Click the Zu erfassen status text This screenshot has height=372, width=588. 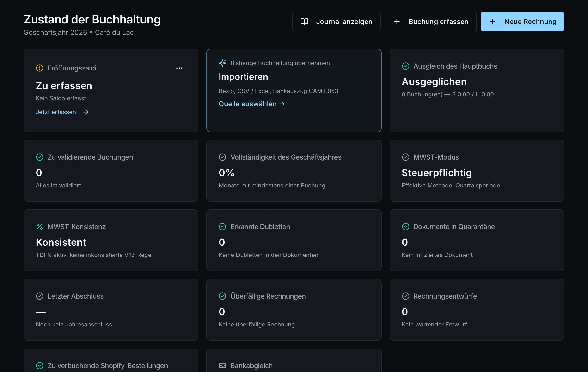click(x=64, y=86)
